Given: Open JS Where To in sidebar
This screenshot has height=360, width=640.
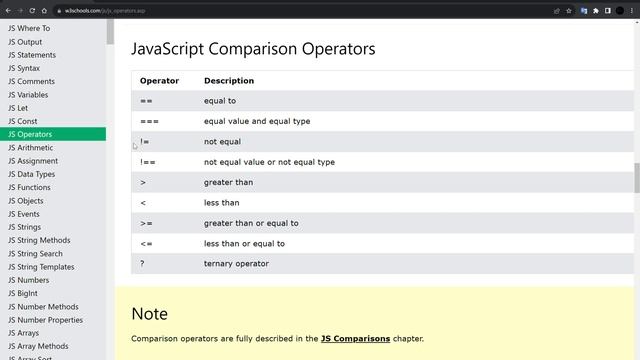Looking at the screenshot, I should (29, 28).
